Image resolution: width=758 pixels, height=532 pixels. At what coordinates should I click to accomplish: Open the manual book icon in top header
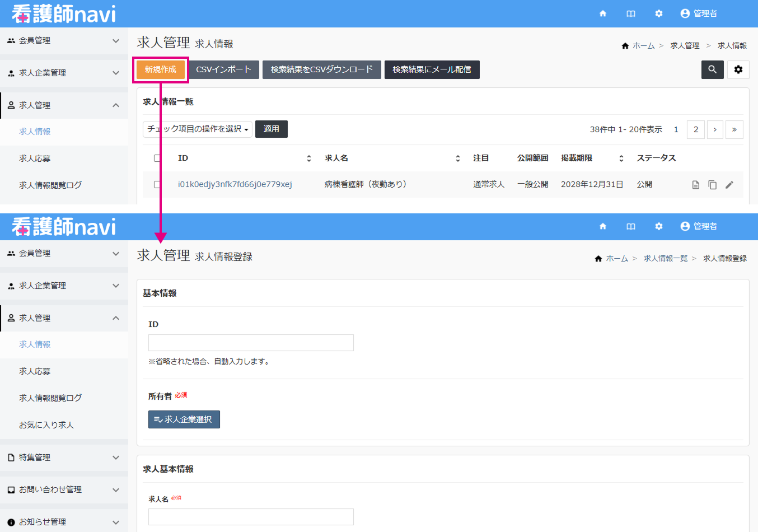click(631, 13)
